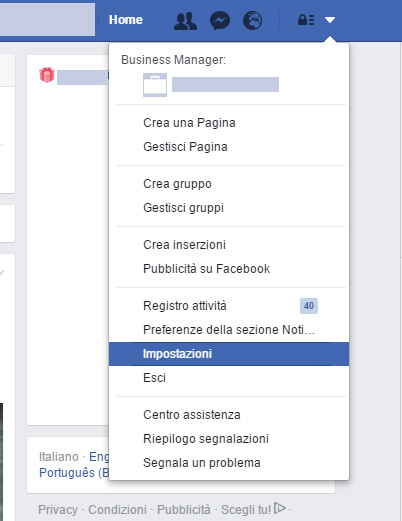Viewport: 402px width, 521px height.
Task: Click the Business Manager briefcase icon
Action: click(x=155, y=85)
